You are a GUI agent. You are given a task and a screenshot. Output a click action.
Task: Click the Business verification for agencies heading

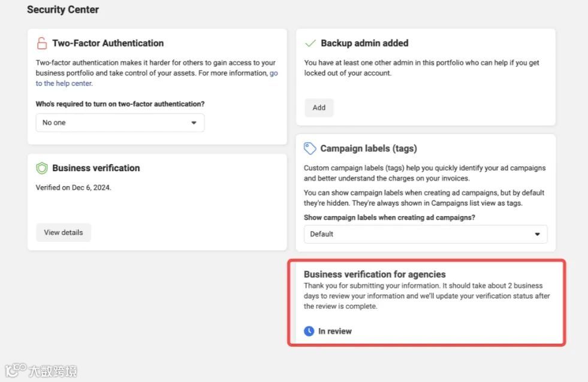click(375, 274)
